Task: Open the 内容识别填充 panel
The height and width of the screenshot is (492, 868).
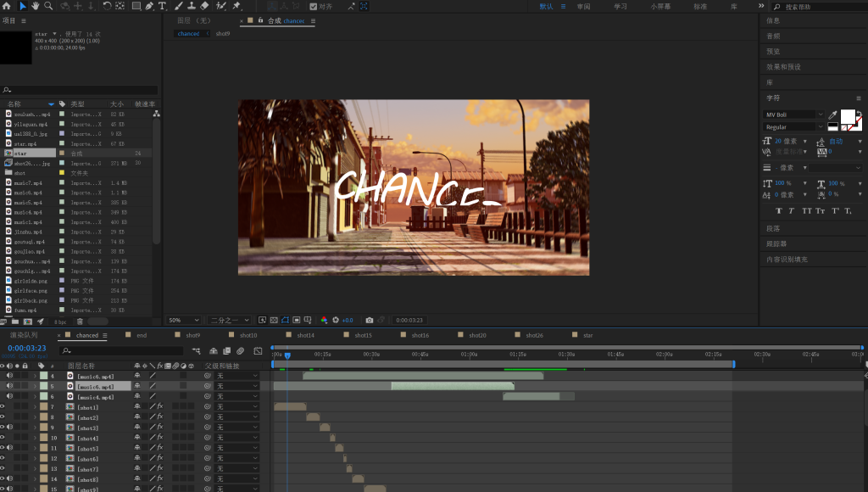Action: pyautogui.click(x=787, y=260)
